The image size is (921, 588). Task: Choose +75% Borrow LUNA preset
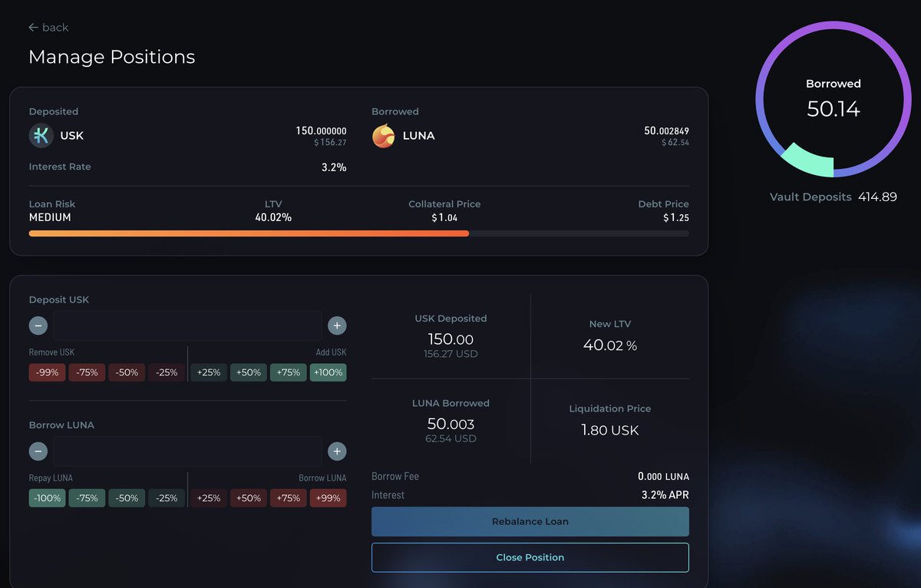tap(289, 498)
